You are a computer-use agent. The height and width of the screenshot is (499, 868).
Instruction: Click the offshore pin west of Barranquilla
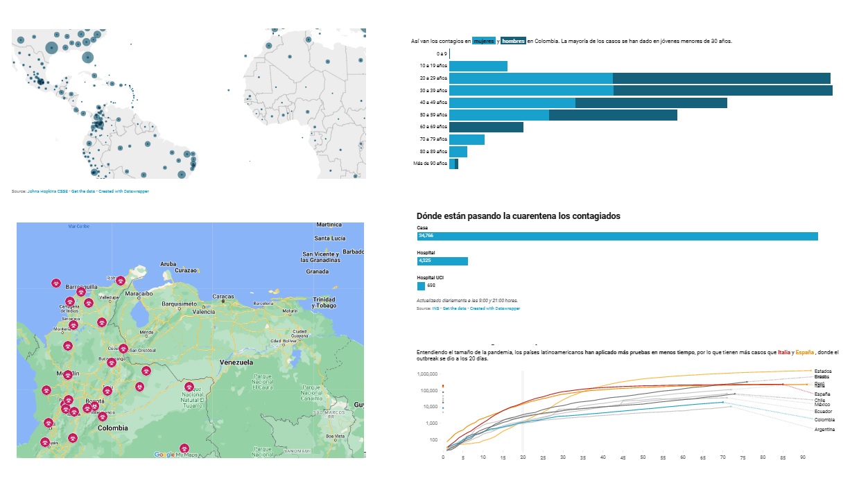55,282
